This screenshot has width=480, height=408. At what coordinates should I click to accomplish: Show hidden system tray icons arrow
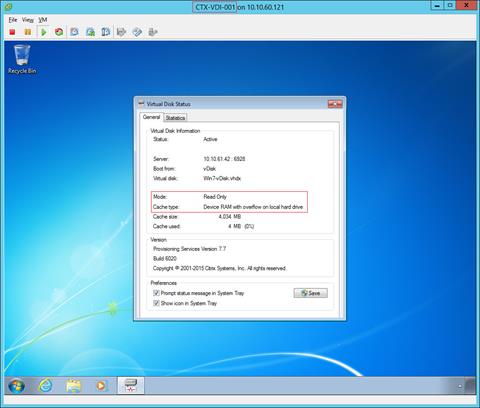[460, 386]
